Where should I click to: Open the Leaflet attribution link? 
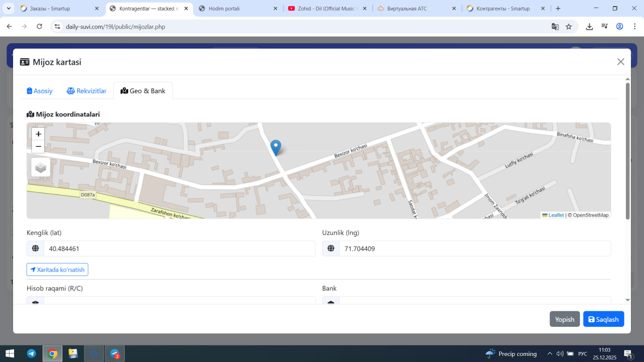tap(555, 215)
